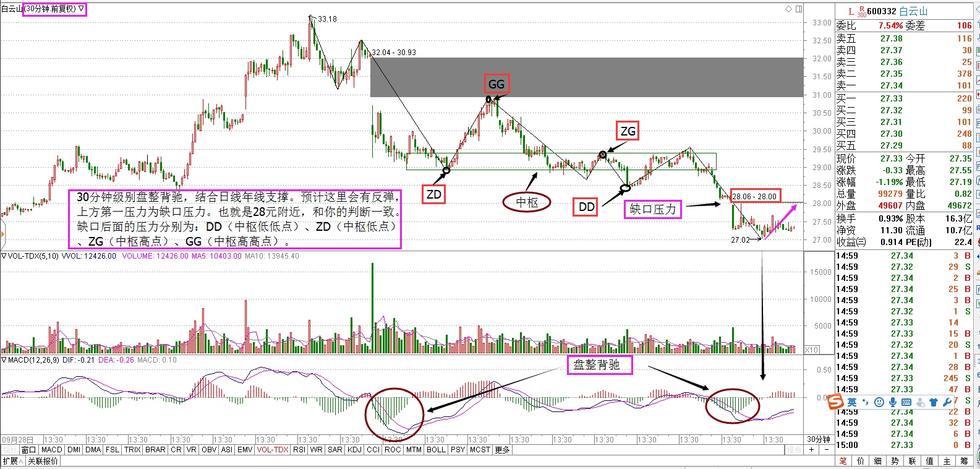Switch to the 笔 tick tab
Viewport: 980px width, 469px height.
pos(843,461)
